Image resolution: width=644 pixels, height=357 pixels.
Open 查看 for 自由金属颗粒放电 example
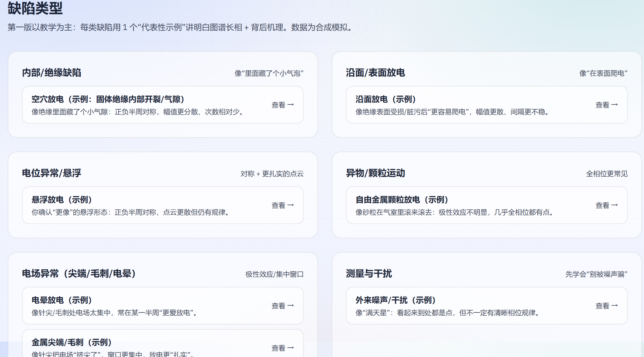[606, 205]
